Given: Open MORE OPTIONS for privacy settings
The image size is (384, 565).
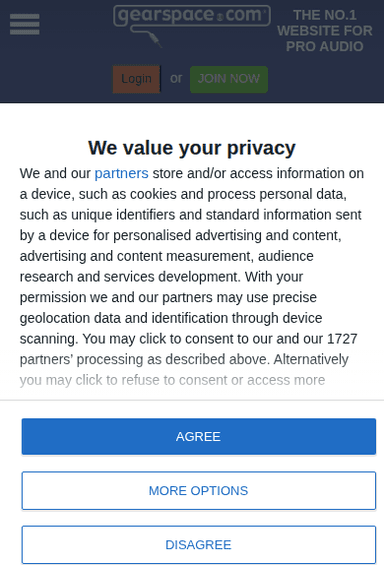Looking at the screenshot, I should pos(199,490).
